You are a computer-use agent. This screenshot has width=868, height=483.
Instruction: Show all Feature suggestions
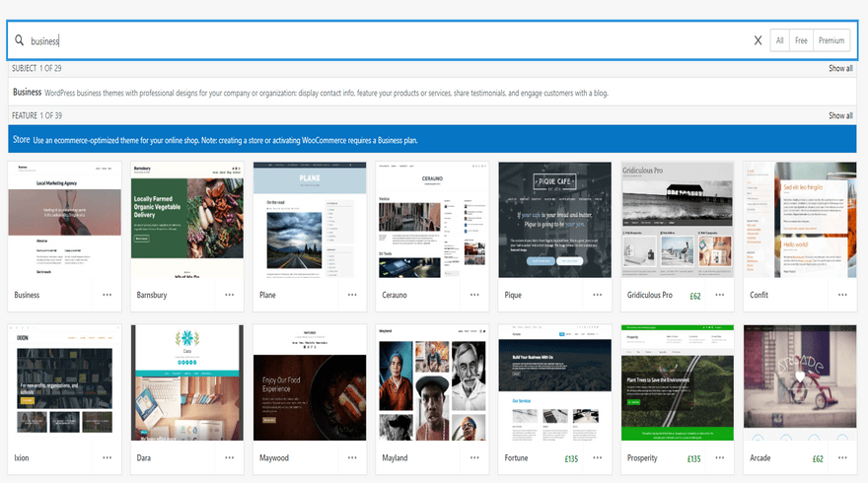(840, 115)
